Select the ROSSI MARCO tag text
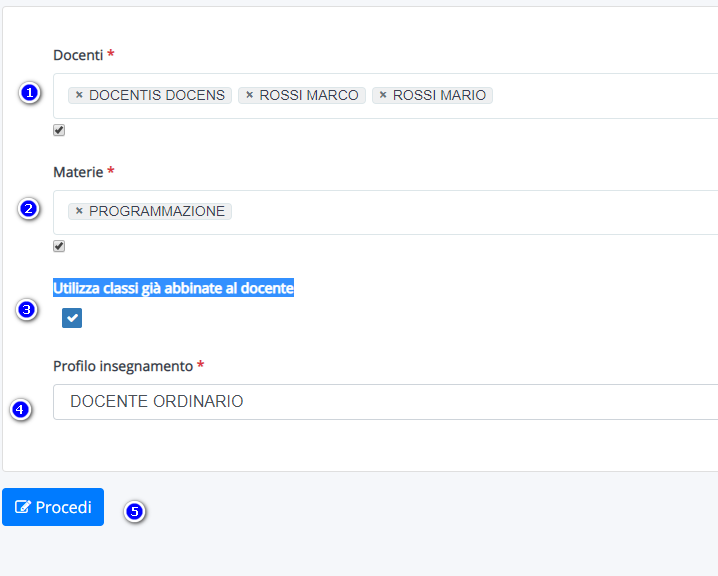The height and width of the screenshot is (576, 718). (x=309, y=95)
